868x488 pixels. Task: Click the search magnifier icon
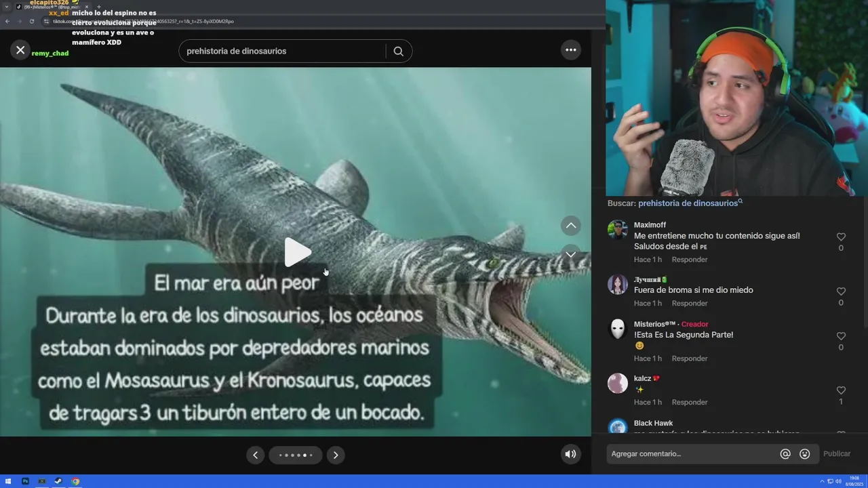pos(398,51)
